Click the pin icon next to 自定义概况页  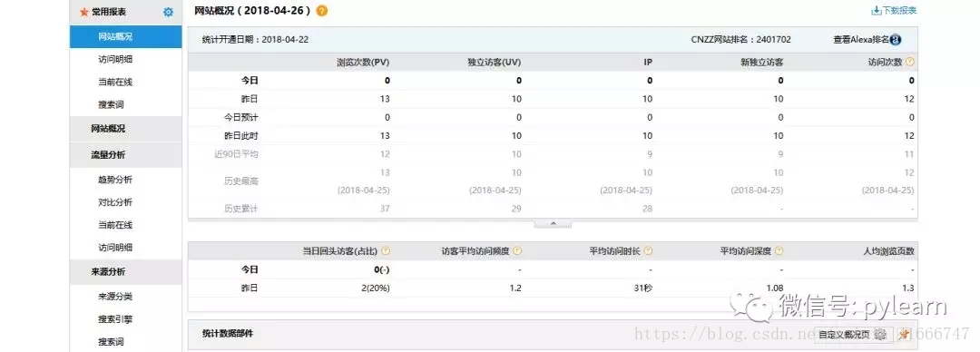(x=903, y=335)
